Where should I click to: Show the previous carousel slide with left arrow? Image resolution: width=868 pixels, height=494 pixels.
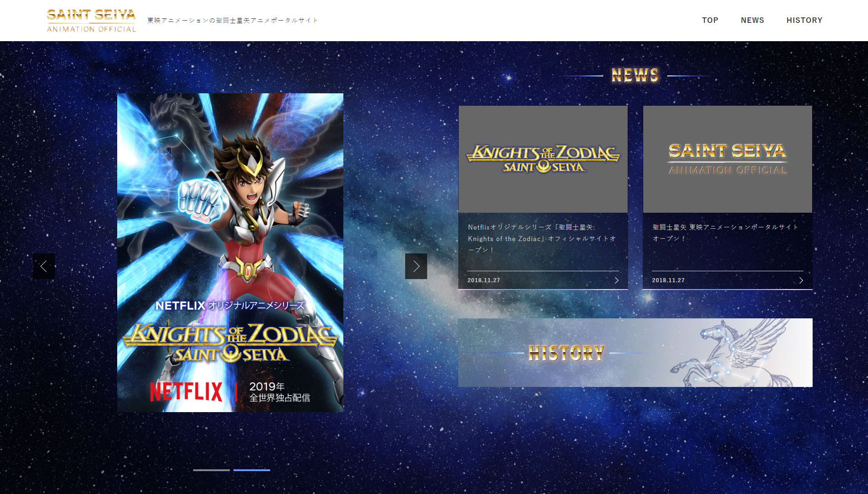pos(44,266)
